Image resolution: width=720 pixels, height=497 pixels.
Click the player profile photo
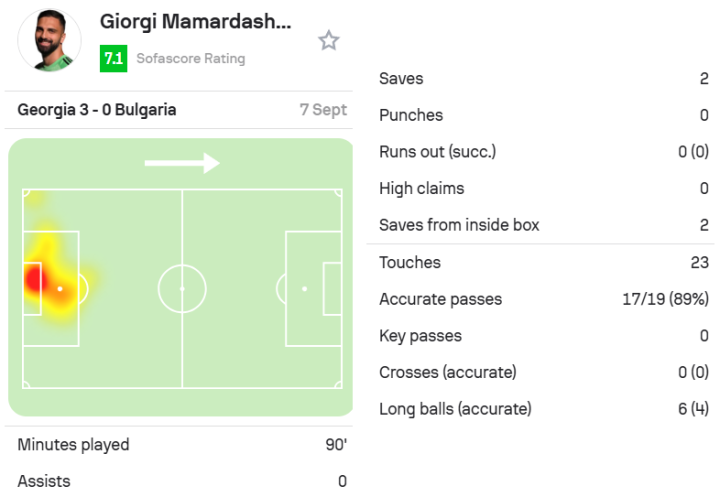(x=50, y=41)
